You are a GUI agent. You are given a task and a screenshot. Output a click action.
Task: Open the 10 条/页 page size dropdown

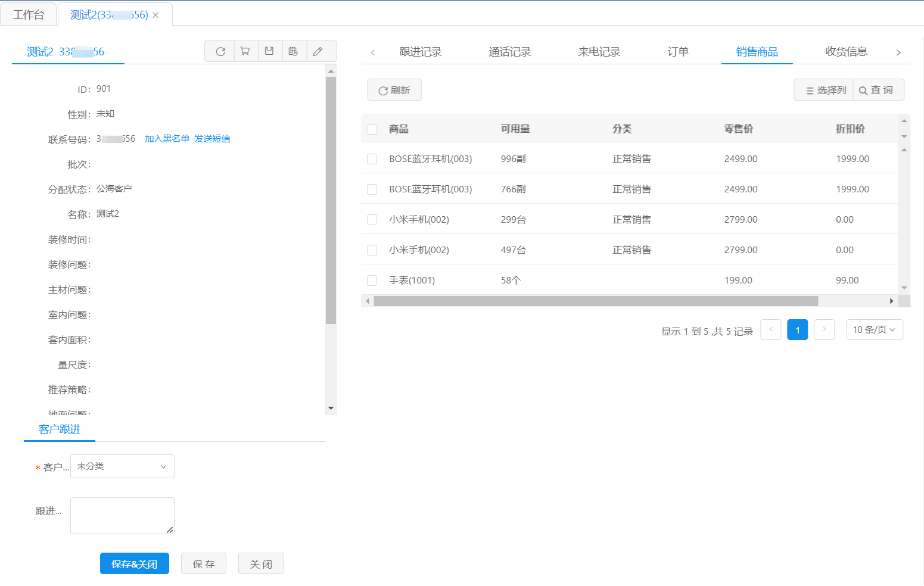[x=875, y=329]
